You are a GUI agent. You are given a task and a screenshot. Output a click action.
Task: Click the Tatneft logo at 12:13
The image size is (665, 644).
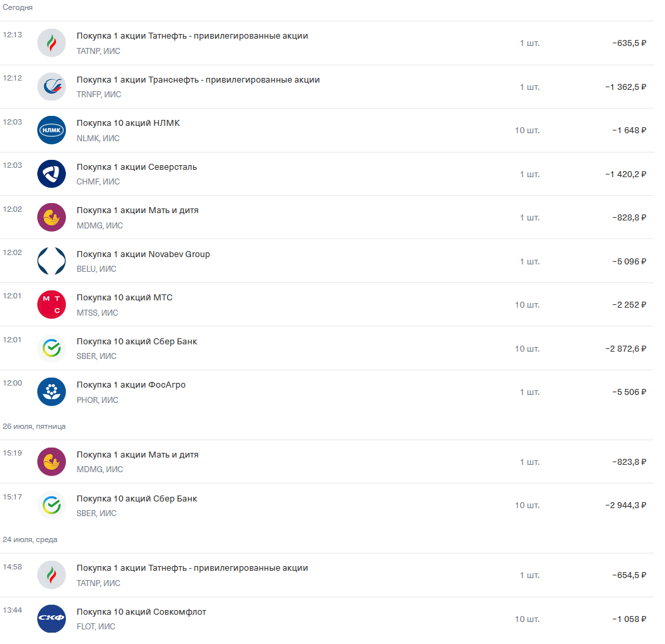tap(51, 43)
